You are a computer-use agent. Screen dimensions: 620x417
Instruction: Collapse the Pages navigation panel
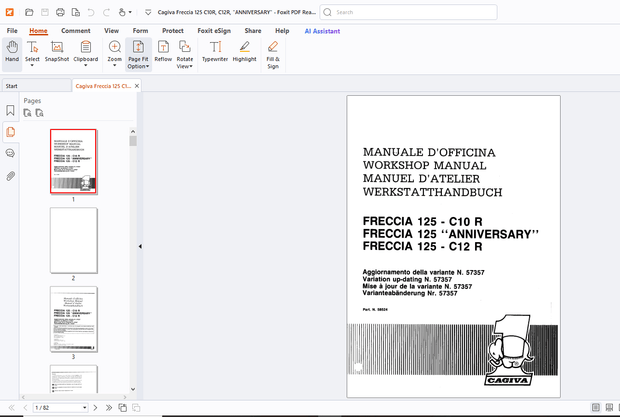pos(140,246)
